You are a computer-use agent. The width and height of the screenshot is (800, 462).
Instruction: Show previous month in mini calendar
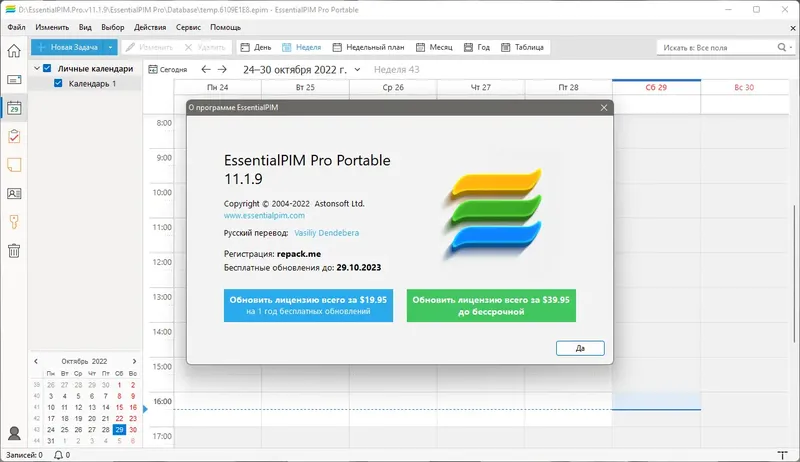pyautogui.click(x=36, y=361)
